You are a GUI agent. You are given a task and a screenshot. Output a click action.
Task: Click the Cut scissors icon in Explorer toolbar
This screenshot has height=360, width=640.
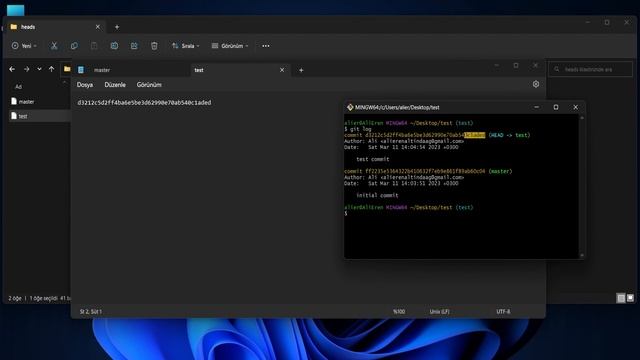point(54,46)
